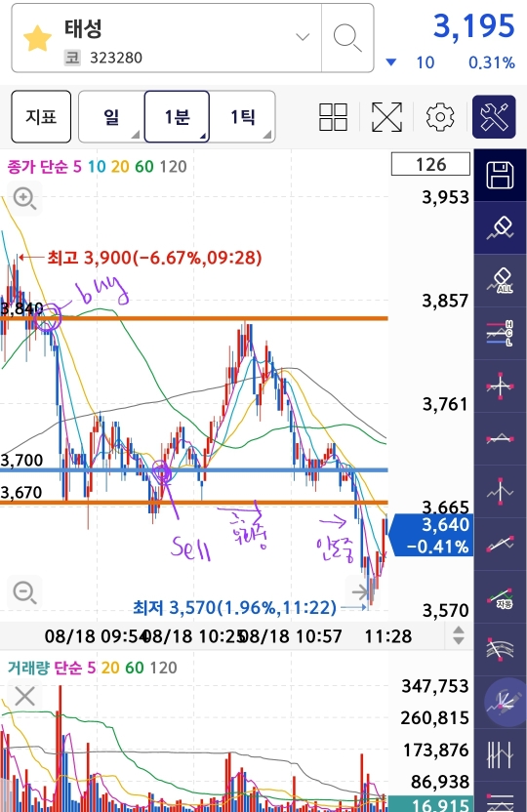
Task: Tap the 3,700 blue line label
Action: [x=21, y=460]
